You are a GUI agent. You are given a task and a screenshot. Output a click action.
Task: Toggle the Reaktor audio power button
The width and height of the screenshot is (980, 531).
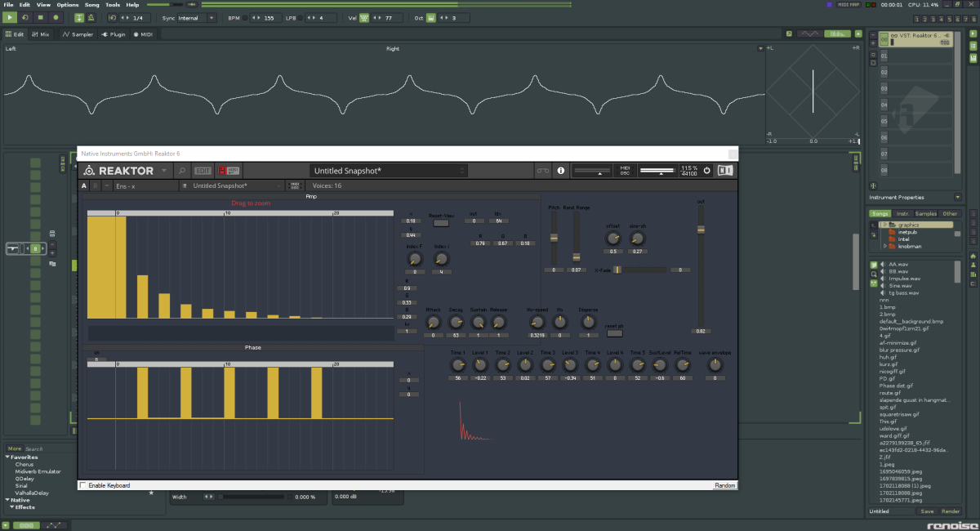[707, 171]
